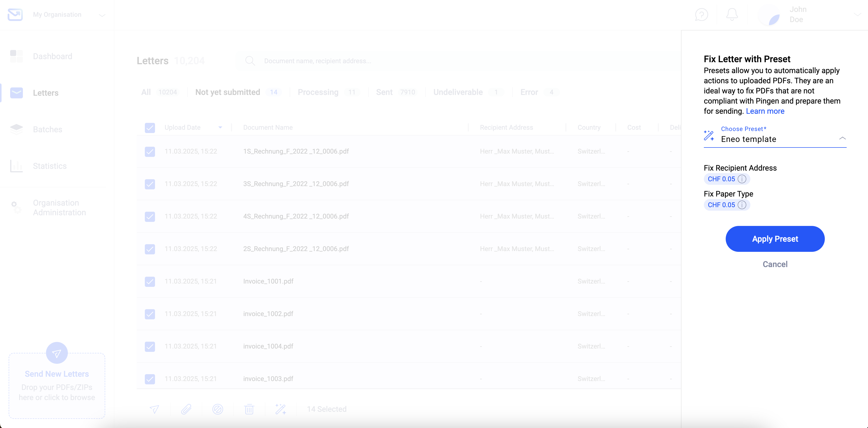Viewport: 868px width, 428px height.
Task: Click the Batches layers sidebar icon
Action: 16,129
